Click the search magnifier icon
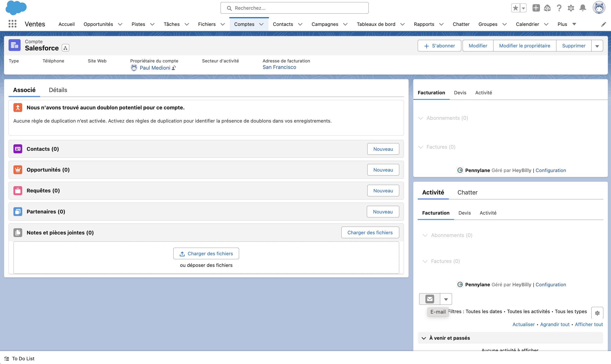This screenshot has width=611, height=364. point(229,8)
